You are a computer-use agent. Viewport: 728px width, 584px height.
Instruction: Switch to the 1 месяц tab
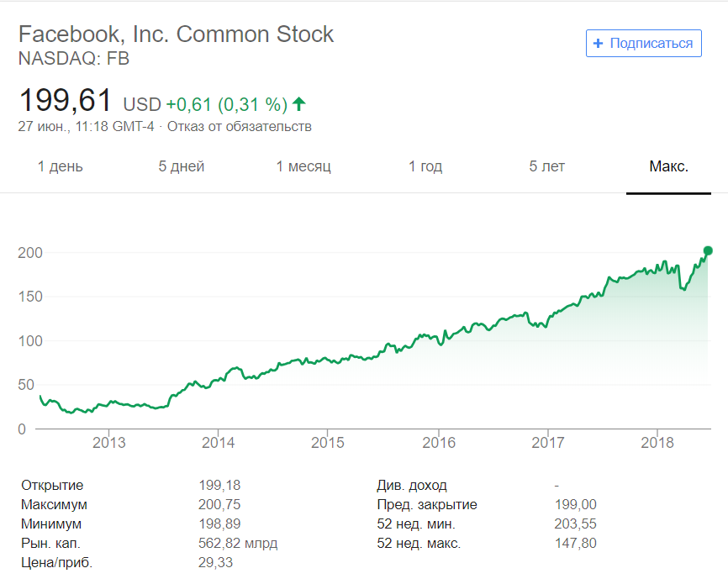(303, 166)
